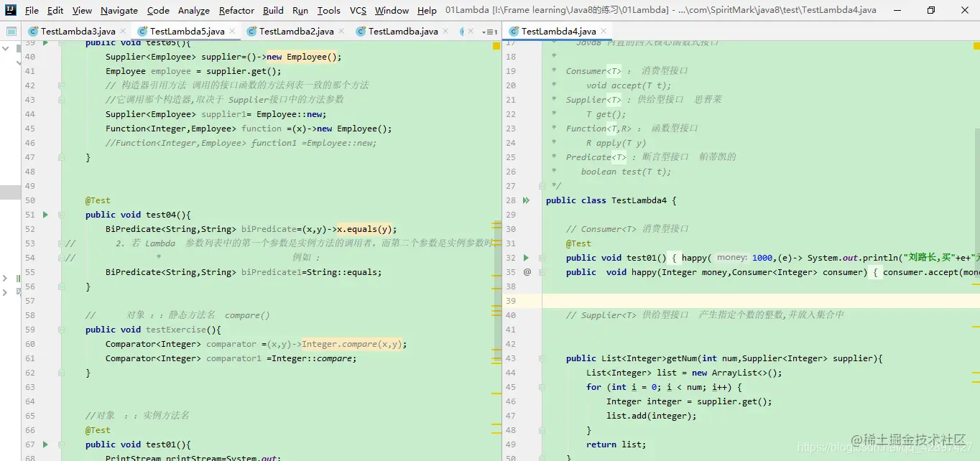Click the 'money:' parameter hint on line 32
The width and height of the screenshot is (980, 461).
coord(732,258)
